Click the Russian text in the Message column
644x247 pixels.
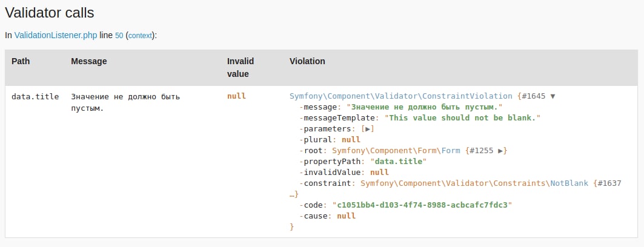click(x=125, y=102)
